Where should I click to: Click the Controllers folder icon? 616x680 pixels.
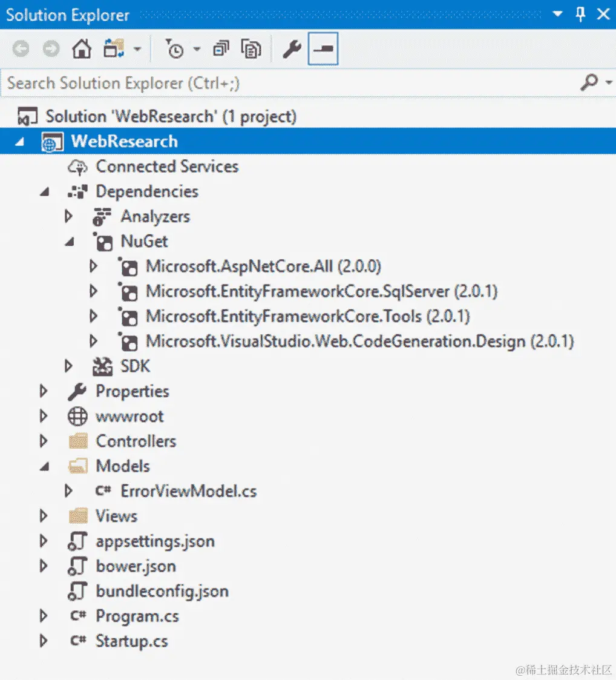pos(78,441)
